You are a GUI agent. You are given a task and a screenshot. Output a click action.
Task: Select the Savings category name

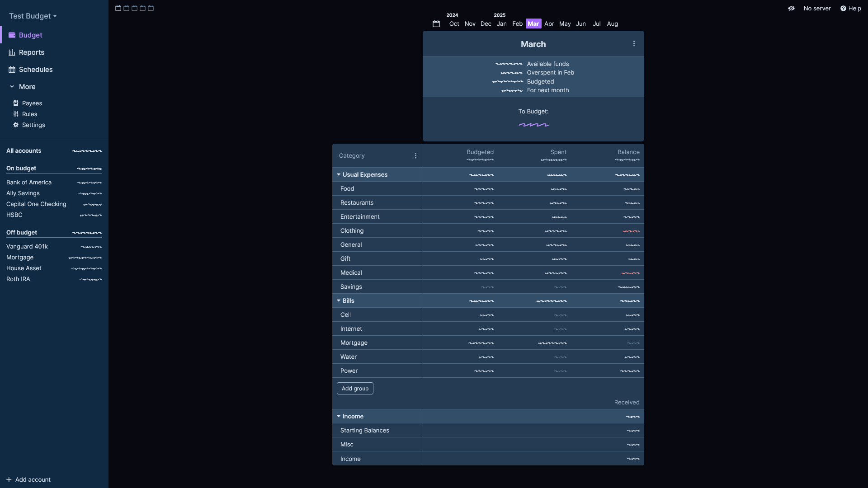point(351,287)
